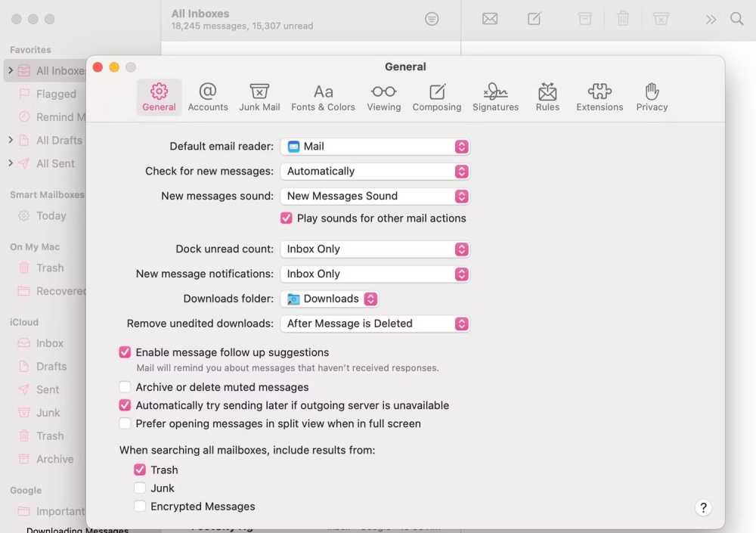
Task: Open the Remove unedited downloads dropdown
Action: [375, 324]
